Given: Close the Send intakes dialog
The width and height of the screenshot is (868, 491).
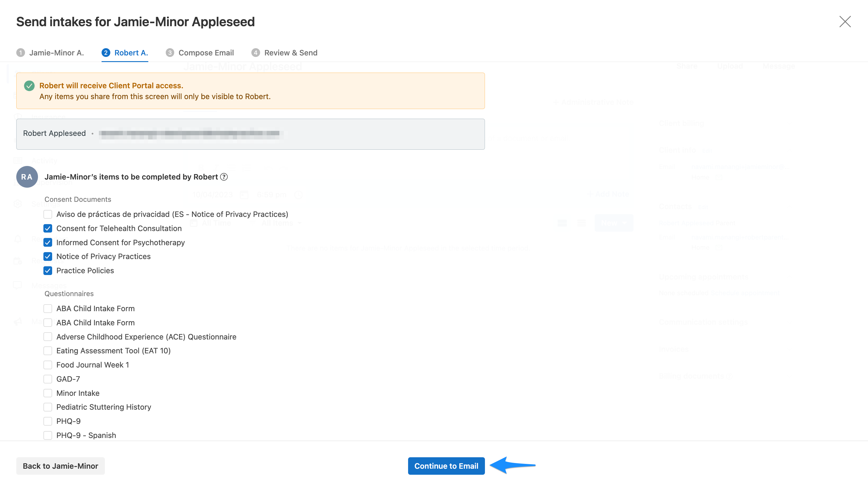Looking at the screenshot, I should 845,22.
